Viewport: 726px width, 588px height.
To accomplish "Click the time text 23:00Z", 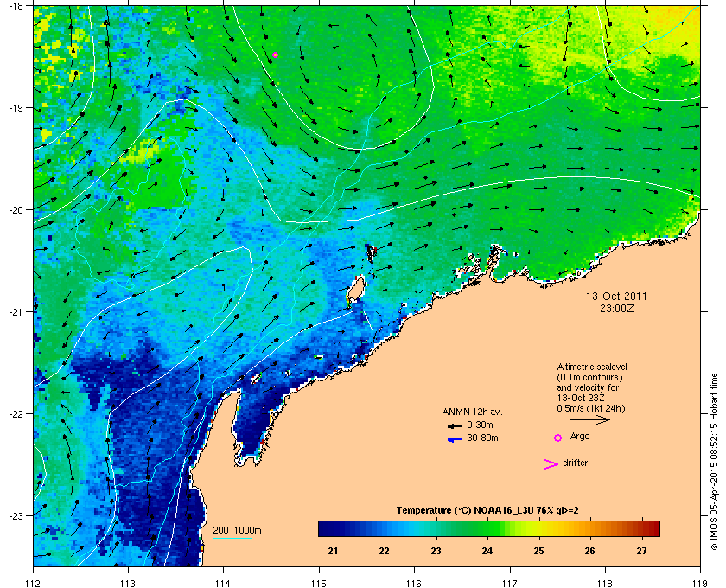I will pos(616,308).
